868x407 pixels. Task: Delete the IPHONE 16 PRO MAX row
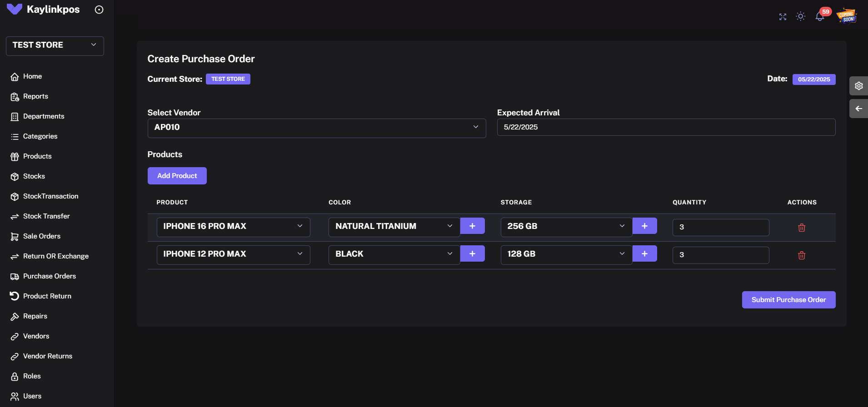coord(802,228)
